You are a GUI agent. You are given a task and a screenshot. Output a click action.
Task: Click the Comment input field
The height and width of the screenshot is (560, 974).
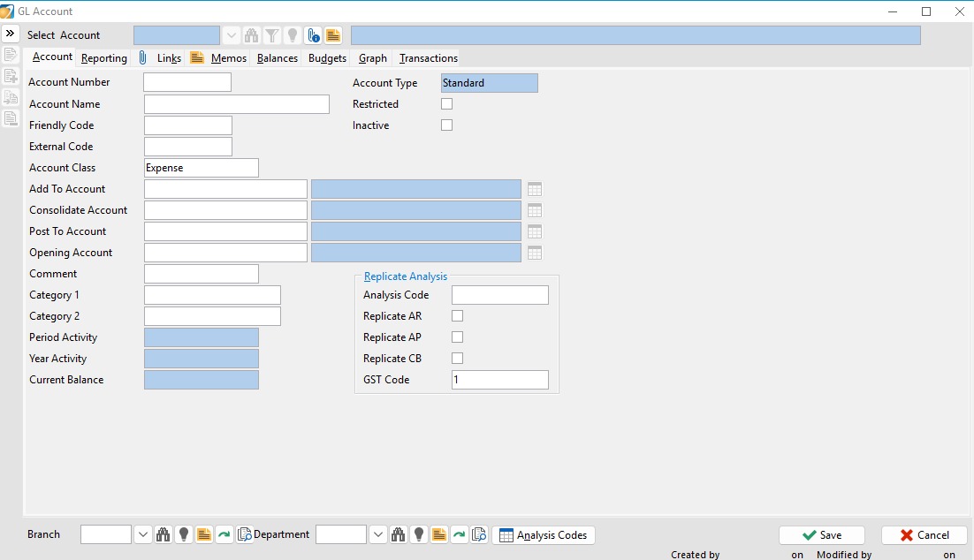tap(202, 274)
